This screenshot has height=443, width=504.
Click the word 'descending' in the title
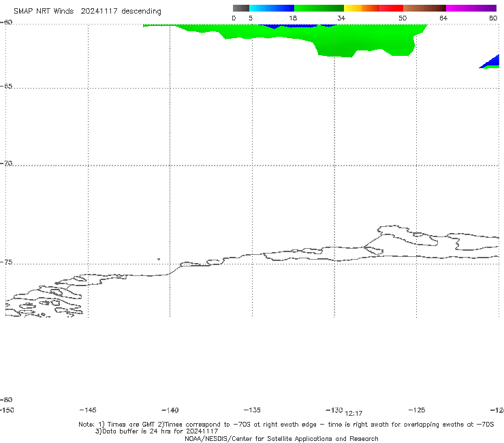coord(142,12)
